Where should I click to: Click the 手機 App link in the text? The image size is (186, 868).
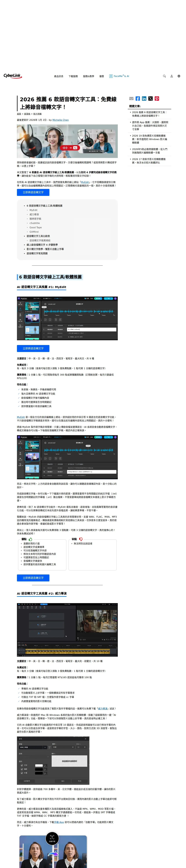click(x=59, y=822)
